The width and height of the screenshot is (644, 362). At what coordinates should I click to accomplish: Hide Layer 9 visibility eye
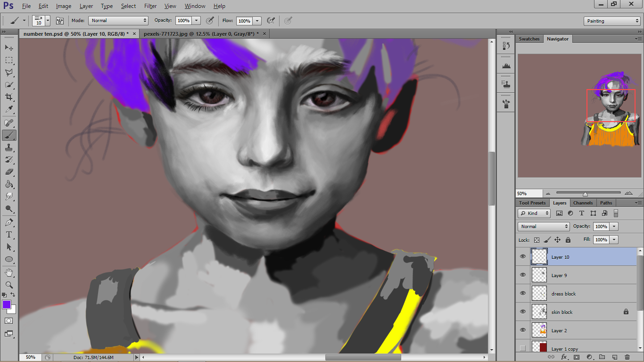(x=522, y=275)
